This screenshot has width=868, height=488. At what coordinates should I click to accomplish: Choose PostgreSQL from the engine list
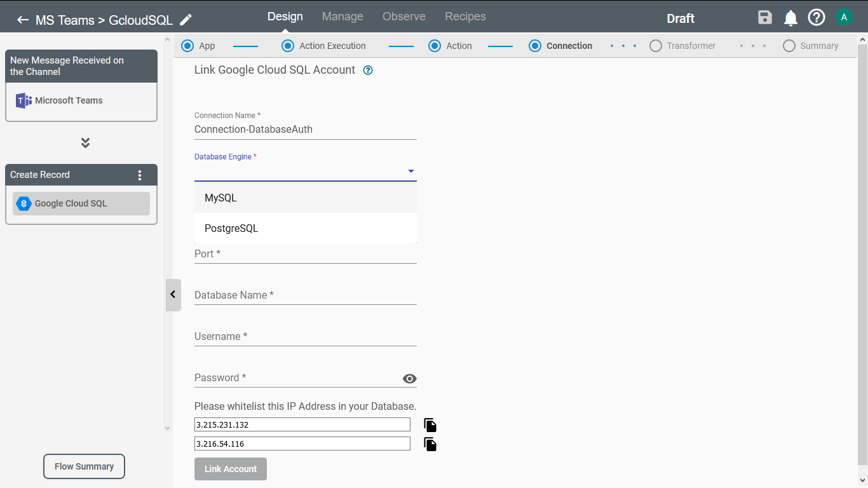306,228
